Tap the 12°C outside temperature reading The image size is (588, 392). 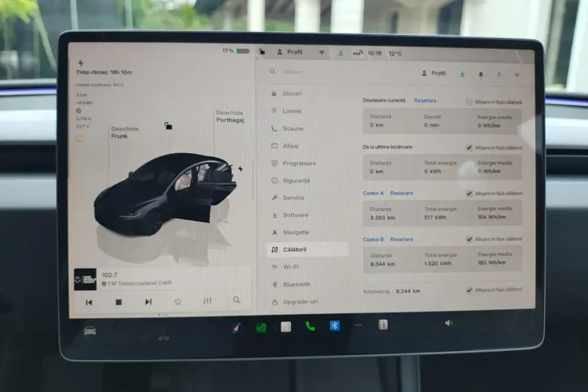(395, 54)
